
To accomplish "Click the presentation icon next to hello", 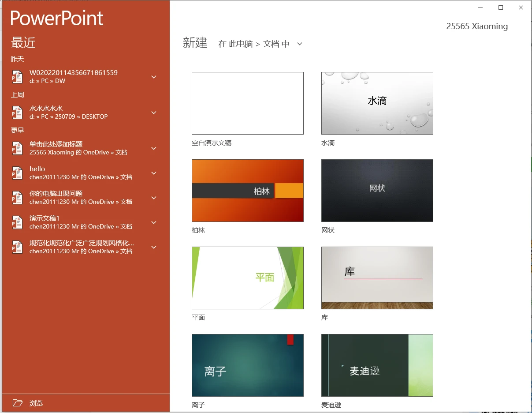I will 17,173.
